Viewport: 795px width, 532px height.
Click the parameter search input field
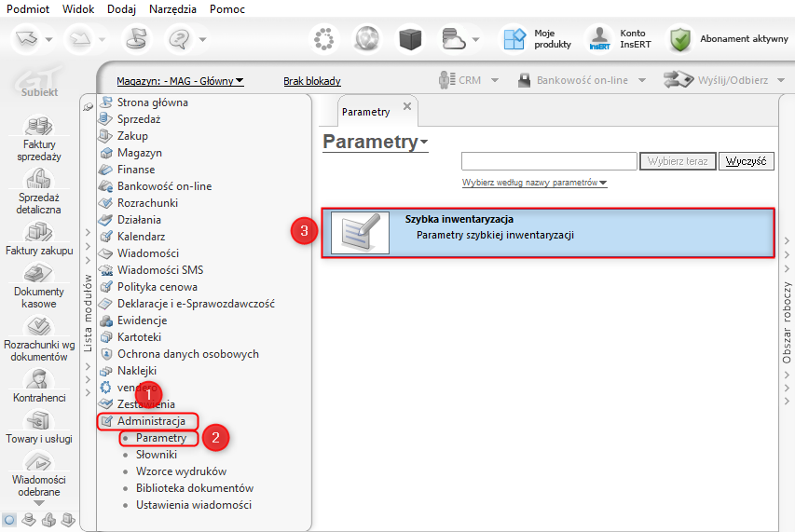point(549,161)
